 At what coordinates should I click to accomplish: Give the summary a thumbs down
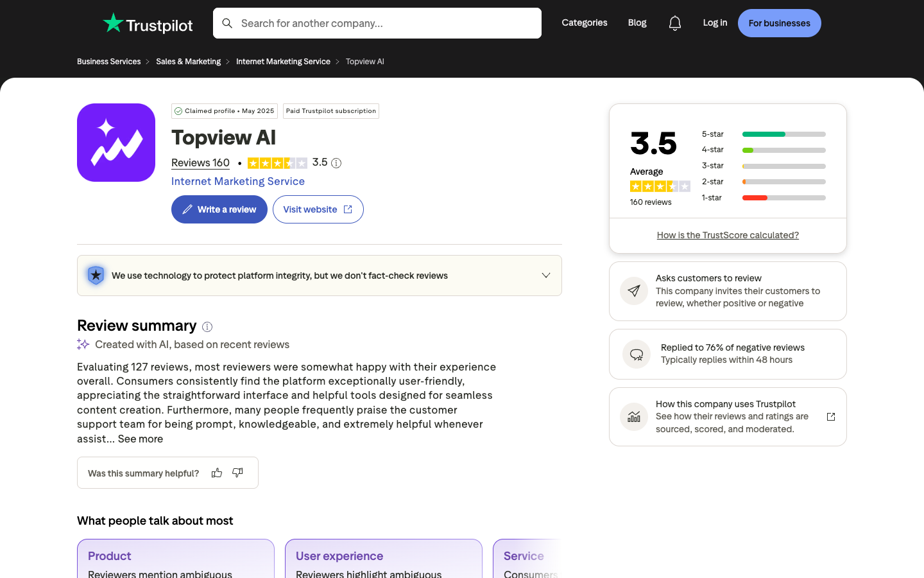coord(237,473)
